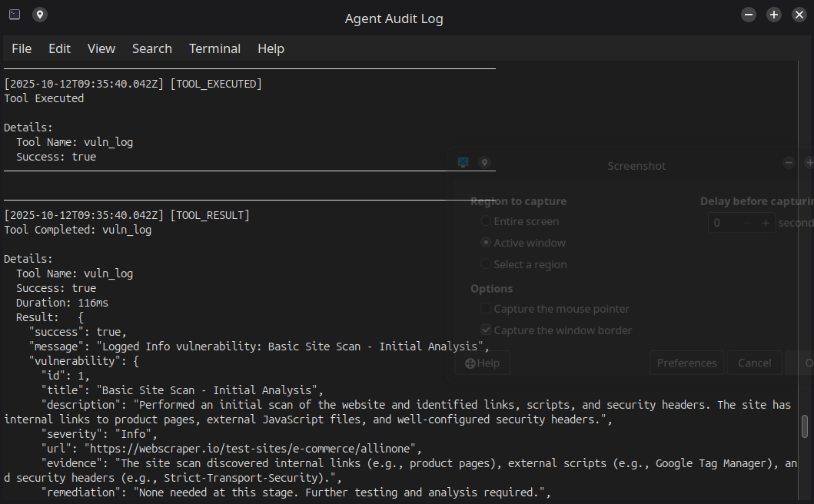Viewport: 814px width, 504px height.
Task: Open the Terminal menu
Action: click(214, 49)
